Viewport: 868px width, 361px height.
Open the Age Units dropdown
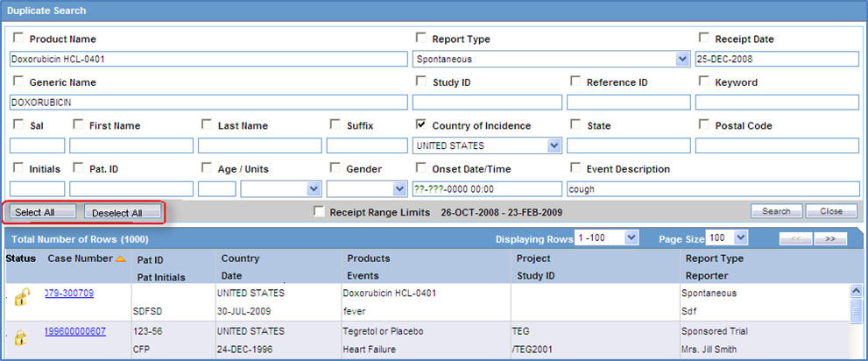281,188
